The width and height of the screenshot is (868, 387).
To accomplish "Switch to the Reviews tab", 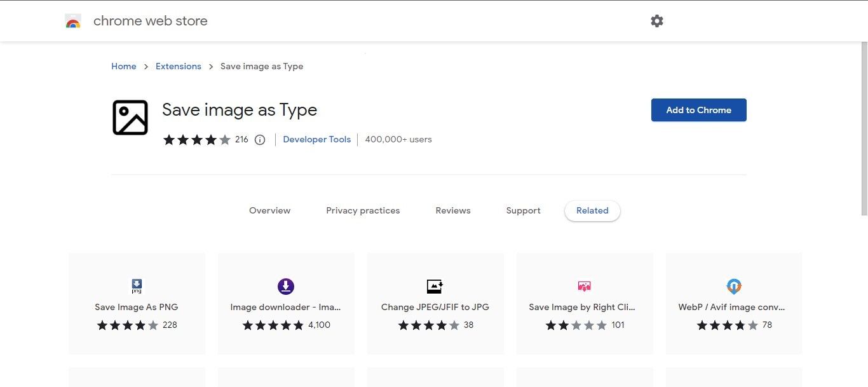I will point(452,210).
